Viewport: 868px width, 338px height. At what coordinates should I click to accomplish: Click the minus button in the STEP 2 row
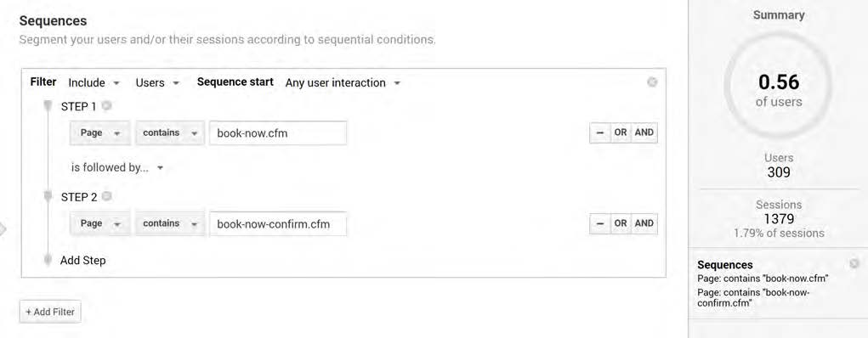(x=600, y=223)
